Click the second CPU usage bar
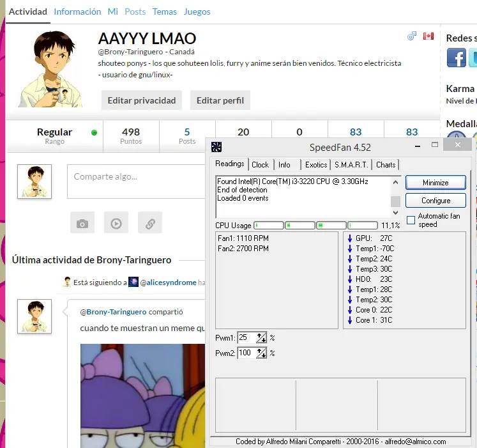Screen dimensions: 477x448 click(300, 226)
